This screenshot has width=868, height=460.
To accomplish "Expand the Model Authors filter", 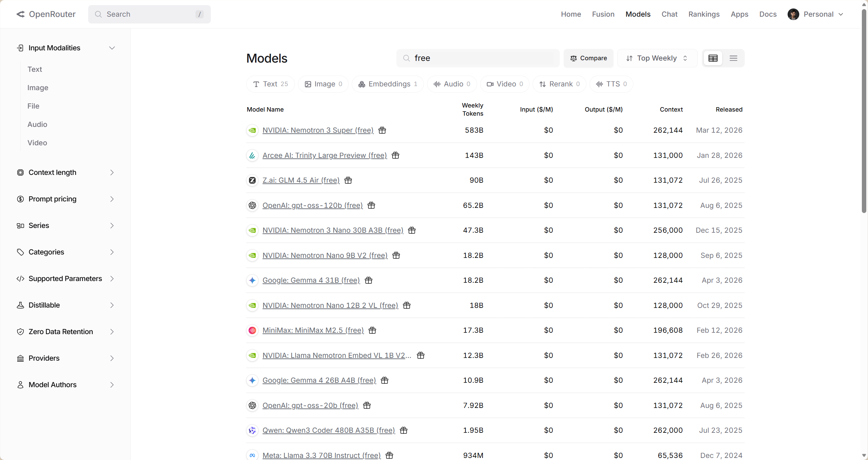I will 65,385.
